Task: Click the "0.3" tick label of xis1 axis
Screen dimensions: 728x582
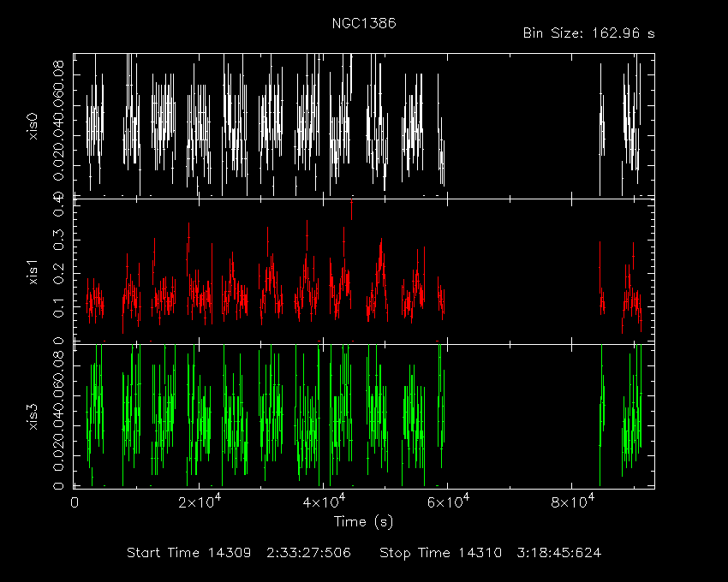Action: (59, 241)
